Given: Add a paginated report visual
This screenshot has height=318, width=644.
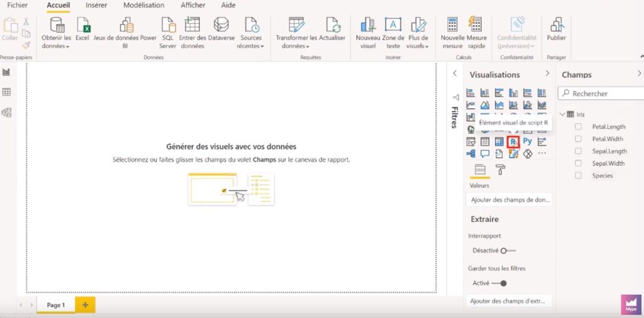Looking at the screenshot, I should pos(499,153).
